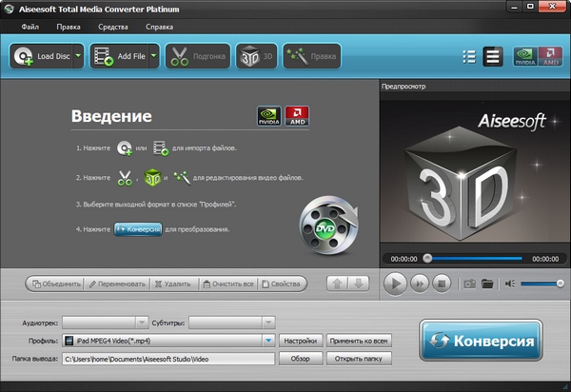This screenshot has width=571, height=392.
Task: Click the DVD film reel icon
Action: point(328,225)
